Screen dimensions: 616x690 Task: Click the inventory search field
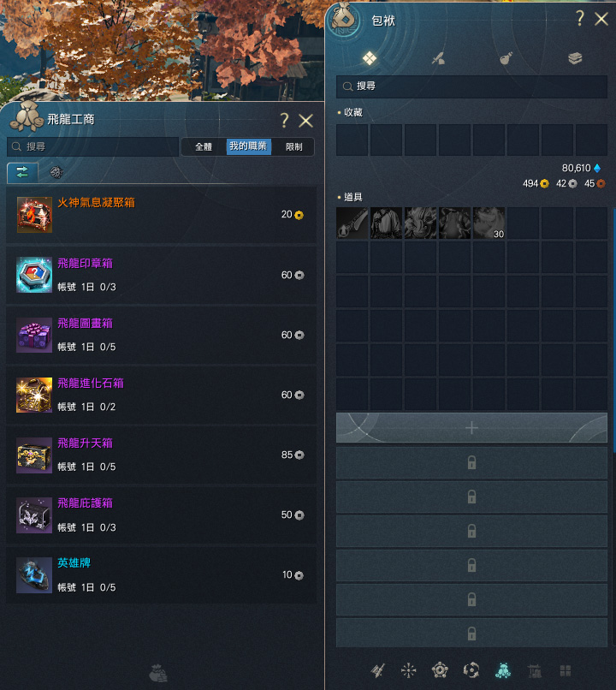[471, 86]
